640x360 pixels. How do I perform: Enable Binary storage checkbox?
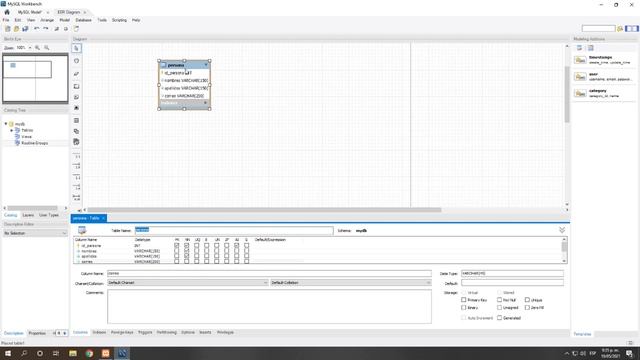(464, 307)
